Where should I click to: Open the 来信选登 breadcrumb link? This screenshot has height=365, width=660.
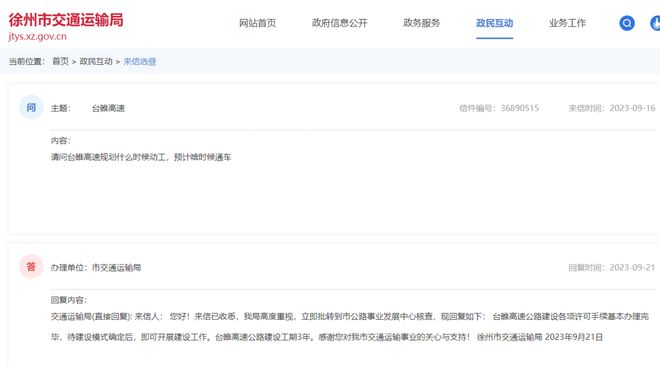coord(140,61)
